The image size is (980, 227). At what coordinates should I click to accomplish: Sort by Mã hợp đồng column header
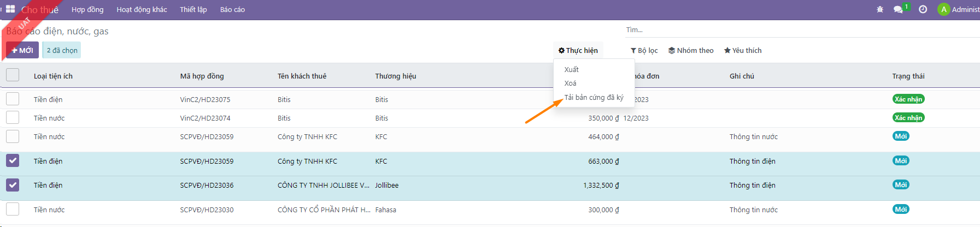202,76
